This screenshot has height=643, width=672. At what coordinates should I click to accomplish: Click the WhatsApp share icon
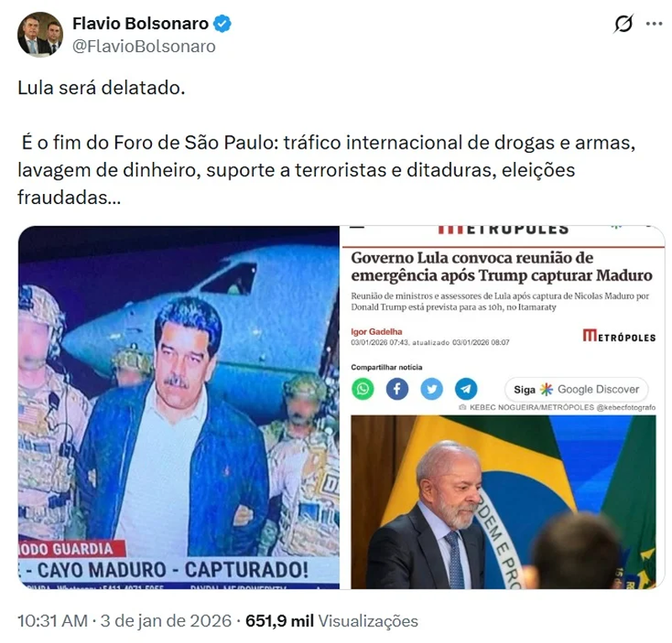point(363,389)
